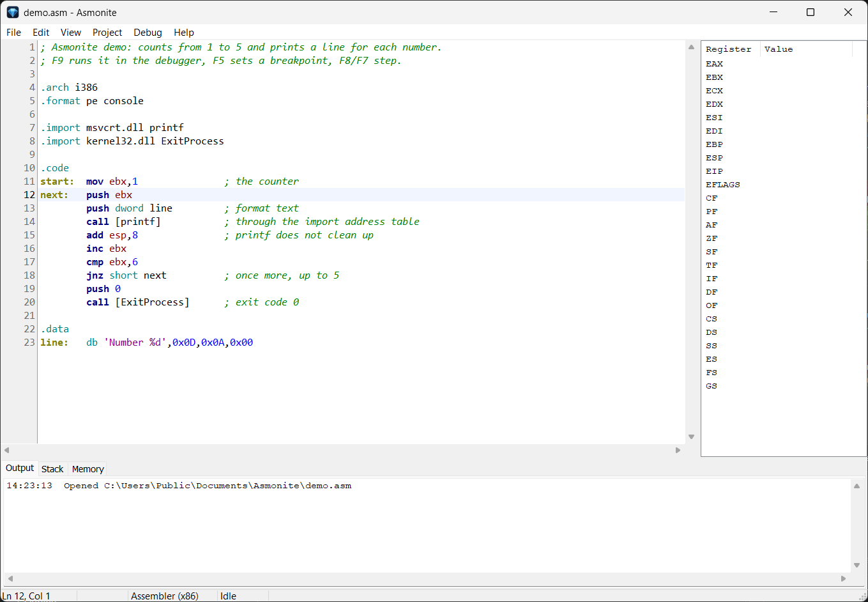Click '[ExitProcess]' in the call instruction
The width and height of the screenshot is (868, 602).
click(152, 302)
